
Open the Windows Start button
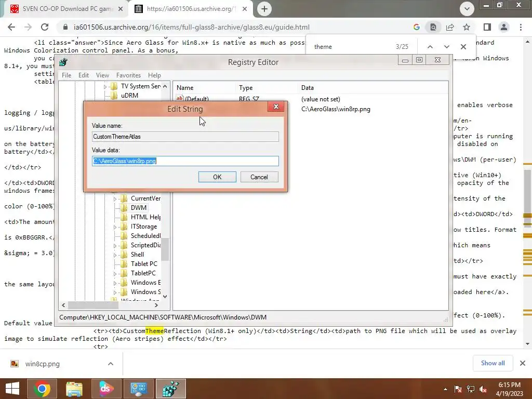12,389
